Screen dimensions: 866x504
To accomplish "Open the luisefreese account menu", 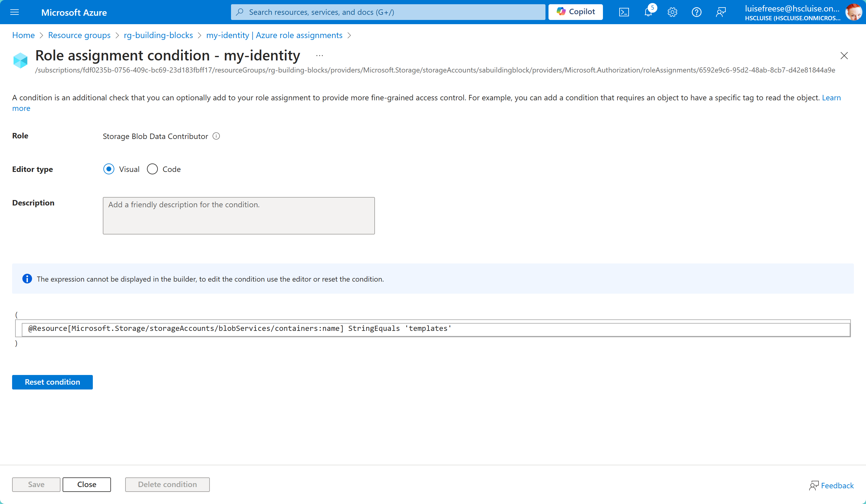I will [793, 12].
